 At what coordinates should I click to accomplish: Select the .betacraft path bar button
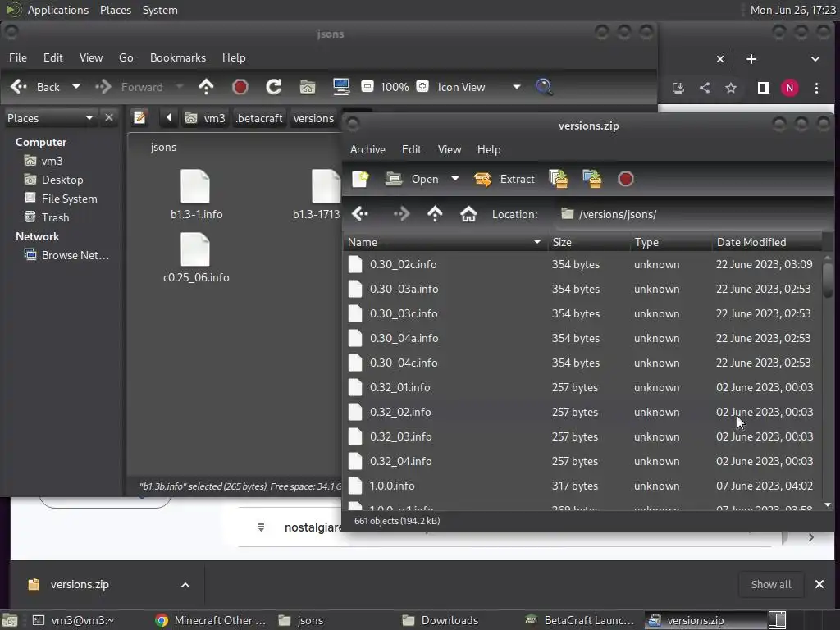(x=258, y=118)
